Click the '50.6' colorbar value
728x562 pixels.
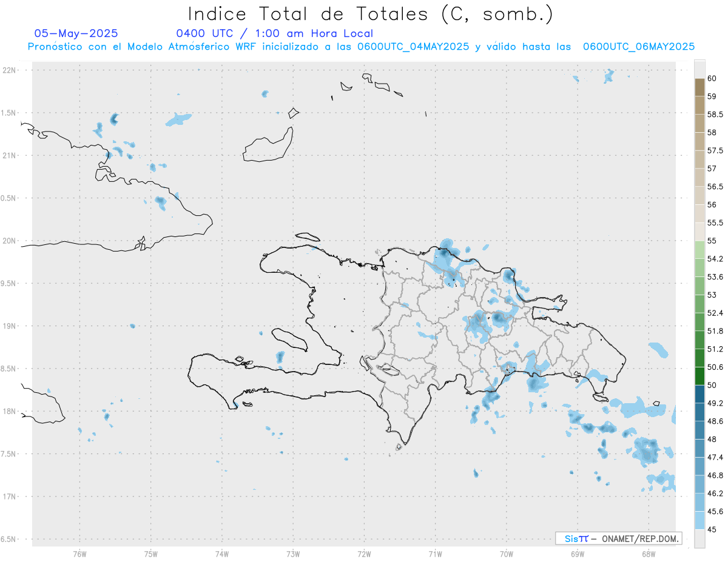pyautogui.click(x=715, y=367)
